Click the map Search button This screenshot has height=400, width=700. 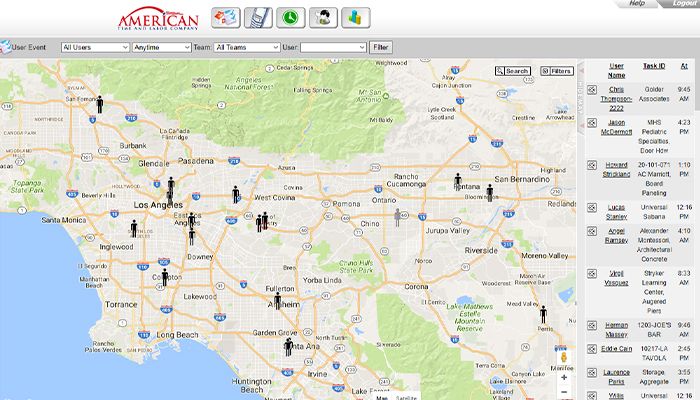click(x=513, y=71)
